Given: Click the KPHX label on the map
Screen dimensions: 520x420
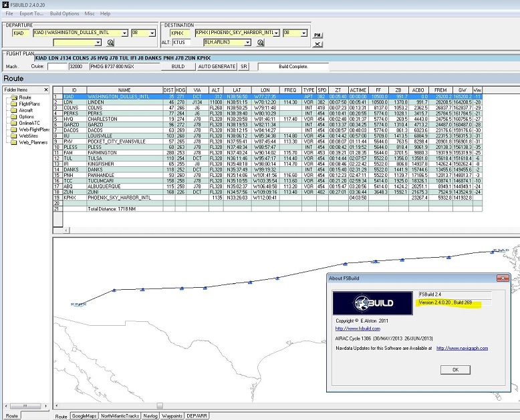Looking at the screenshot, I should 78,304.
